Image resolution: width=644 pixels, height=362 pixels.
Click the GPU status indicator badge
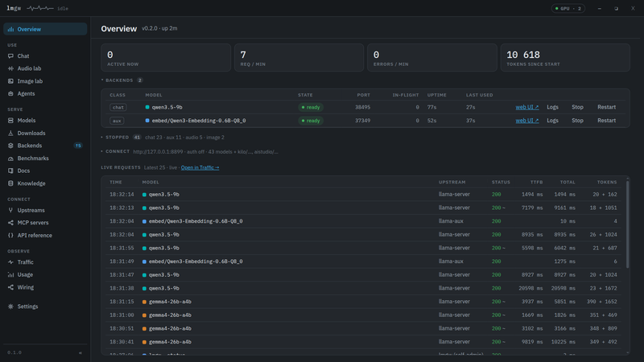pos(568,8)
